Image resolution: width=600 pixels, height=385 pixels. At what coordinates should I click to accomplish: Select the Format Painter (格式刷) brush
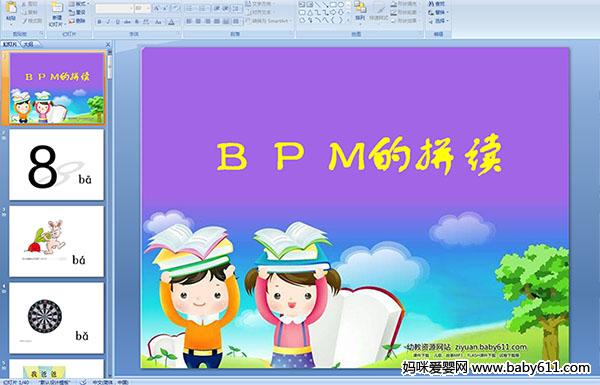pos(24,21)
